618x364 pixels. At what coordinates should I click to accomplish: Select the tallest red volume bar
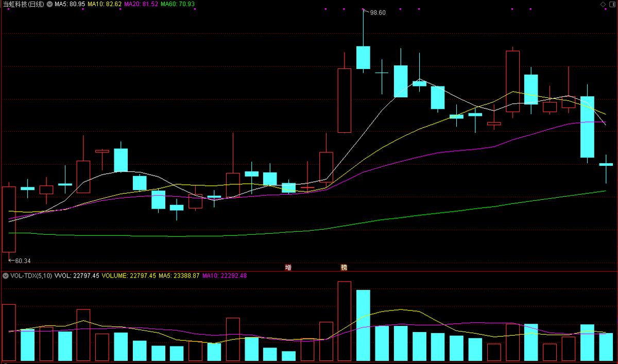point(345,321)
